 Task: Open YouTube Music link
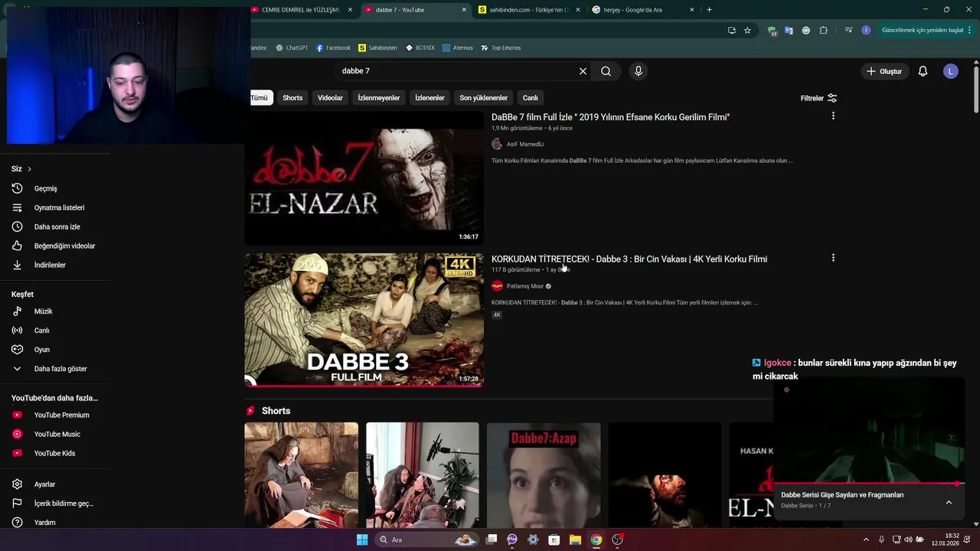57,434
